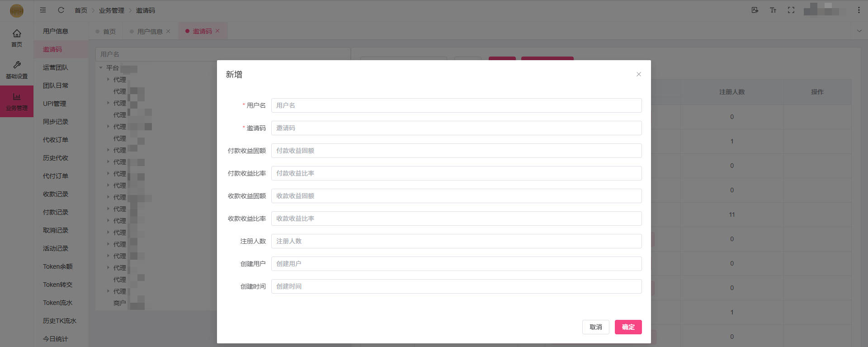
Task: Close the 新增 dialog with X icon
Action: tap(638, 74)
